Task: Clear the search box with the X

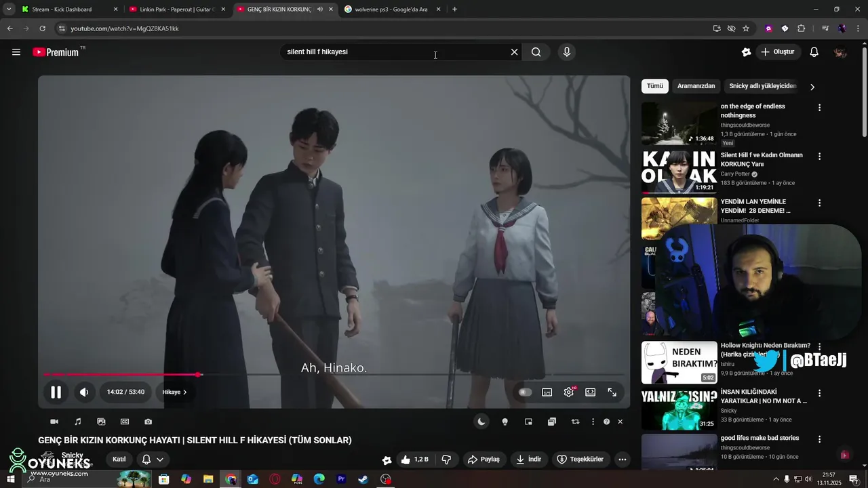Action: coord(514,52)
